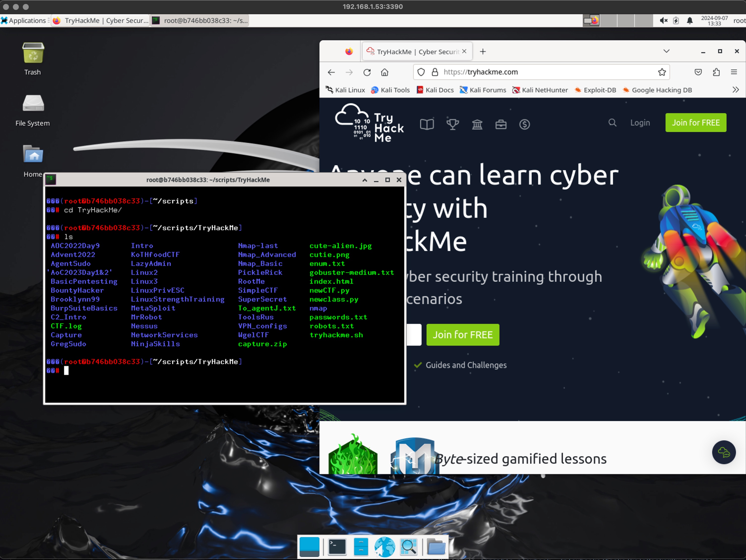Open the tracking protection shield icon
The image size is (746, 560).
pyautogui.click(x=421, y=72)
